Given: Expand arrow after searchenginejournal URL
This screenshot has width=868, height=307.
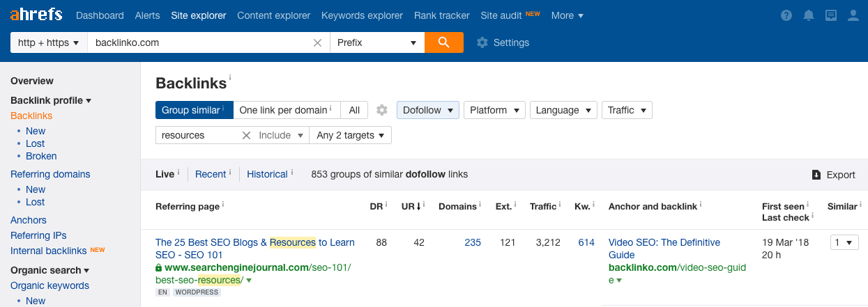Looking at the screenshot, I should (x=249, y=281).
